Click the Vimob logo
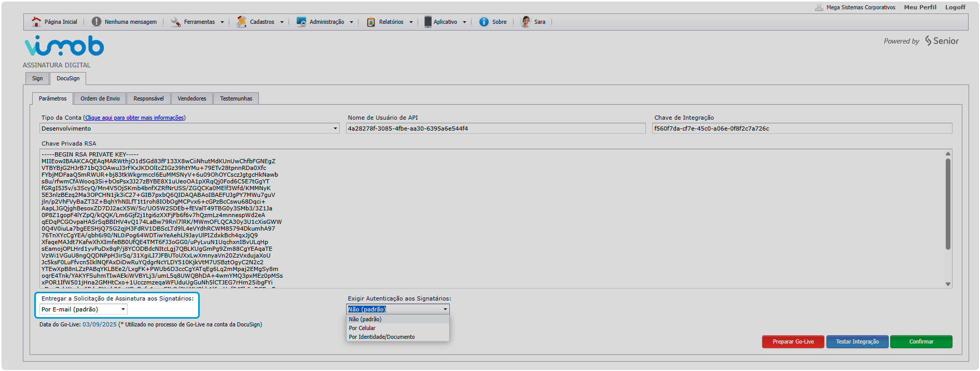The image size is (980, 371). pos(64,46)
